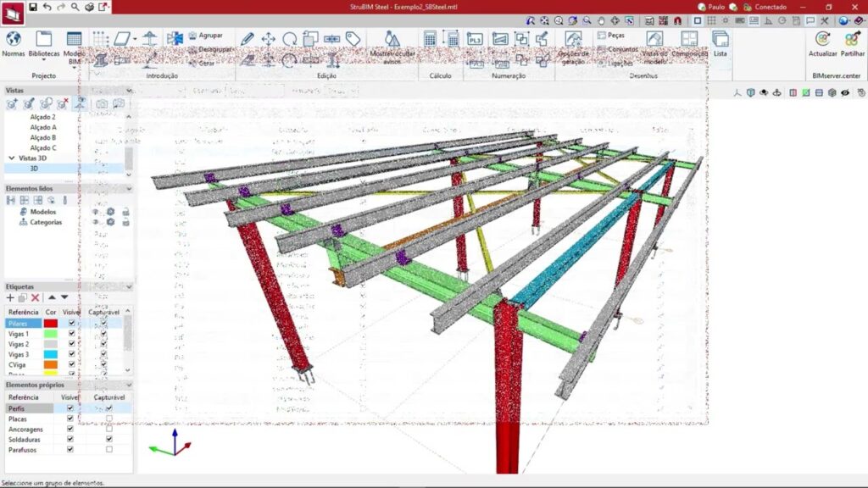
Task: Click the Move arrows tool
Action: click(x=268, y=39)
